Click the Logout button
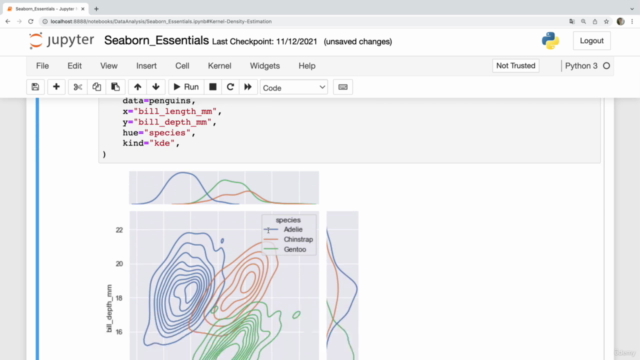Image resolution: width=640 pixels, height=360 pixels. [x=591, y=41]
